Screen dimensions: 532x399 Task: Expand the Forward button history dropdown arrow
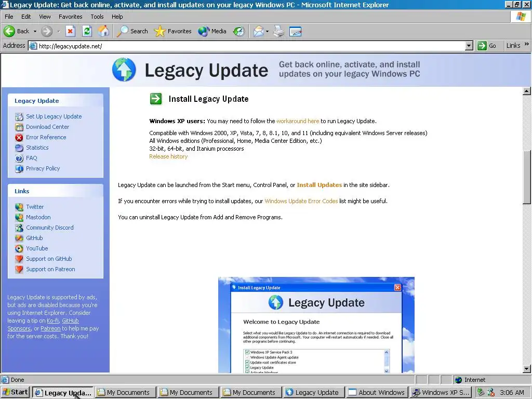point(59,31)
